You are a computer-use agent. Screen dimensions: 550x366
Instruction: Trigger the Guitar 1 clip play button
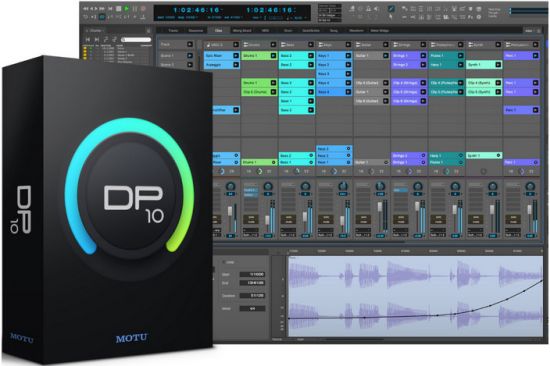tap(385, 55)
